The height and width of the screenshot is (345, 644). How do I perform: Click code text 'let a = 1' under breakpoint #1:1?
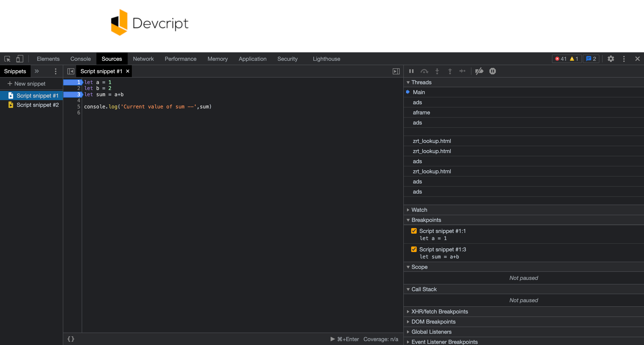(x=433, y=238)
